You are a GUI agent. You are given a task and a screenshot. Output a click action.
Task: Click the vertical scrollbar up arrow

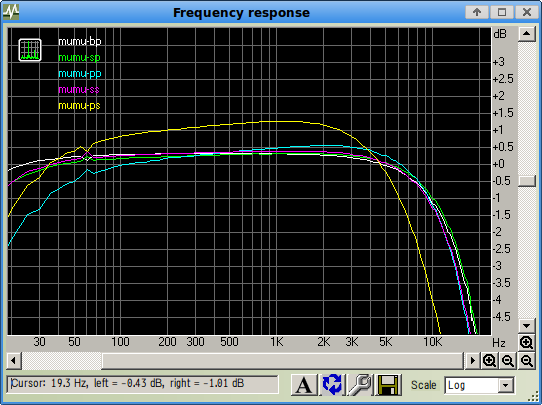pyautogui.click(x=526, y=34)
